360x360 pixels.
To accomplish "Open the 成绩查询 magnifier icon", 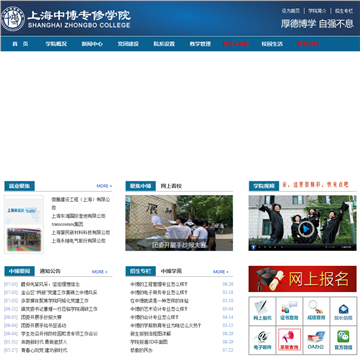I will point(316,311).
